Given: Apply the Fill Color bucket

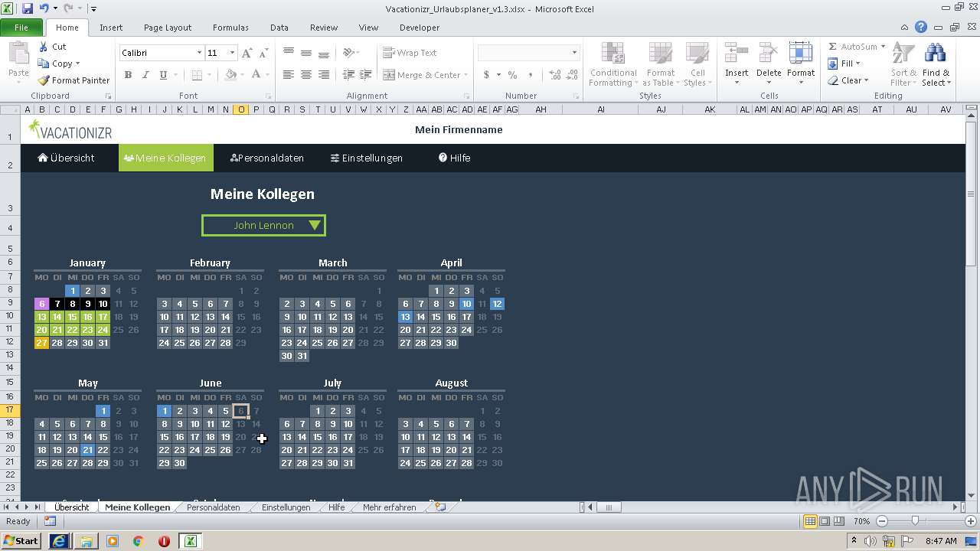Looking at the screenshot, I should point(230,75).
